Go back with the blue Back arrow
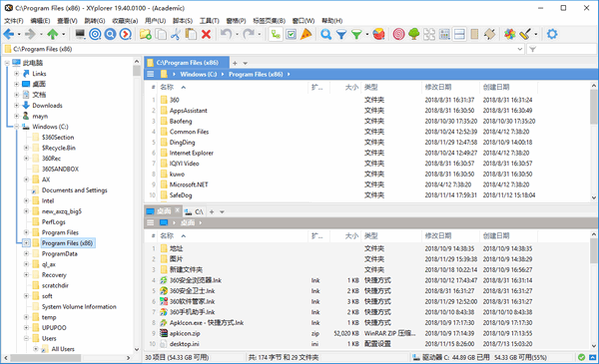 (x=8, y=34)
